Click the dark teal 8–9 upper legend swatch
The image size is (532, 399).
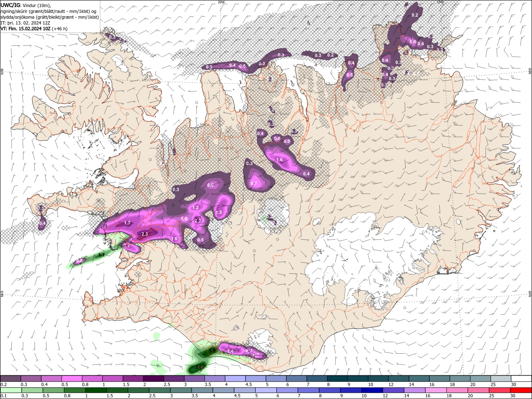point(337,379)
